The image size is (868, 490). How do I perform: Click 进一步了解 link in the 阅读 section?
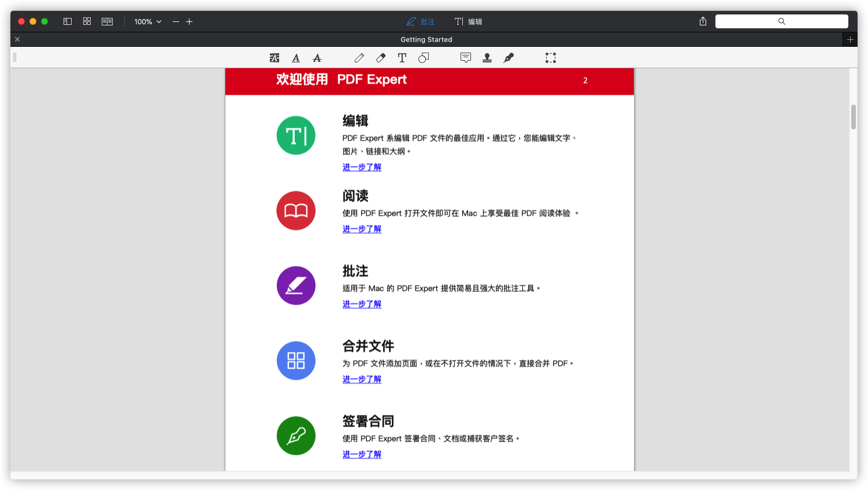pyautogui.click(x=362, y=229)
